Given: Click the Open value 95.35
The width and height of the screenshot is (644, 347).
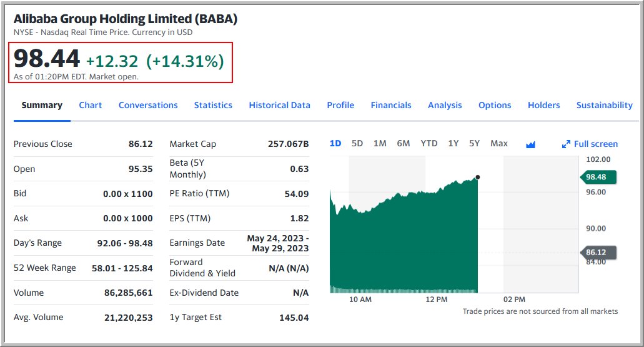Looking at the screenshot, I should (141, 169).
